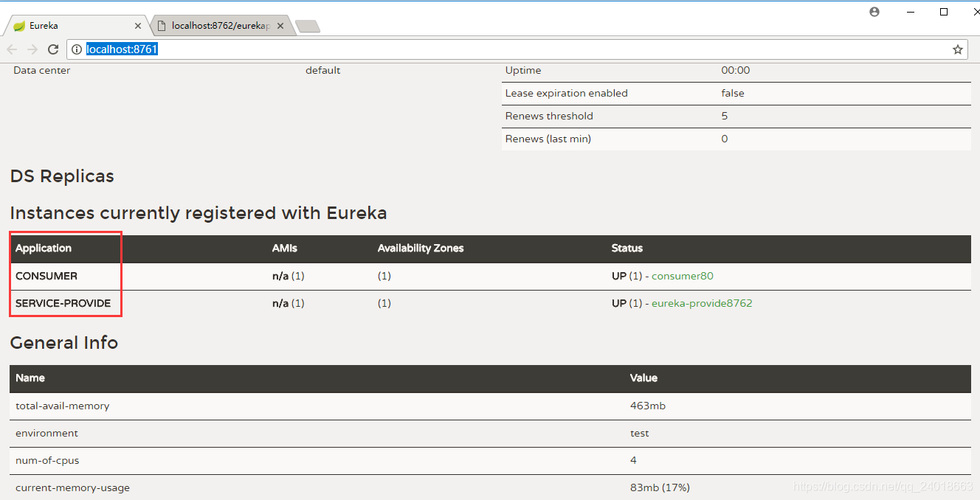Open the Chrome user profile icon

(x=874, y=12)
